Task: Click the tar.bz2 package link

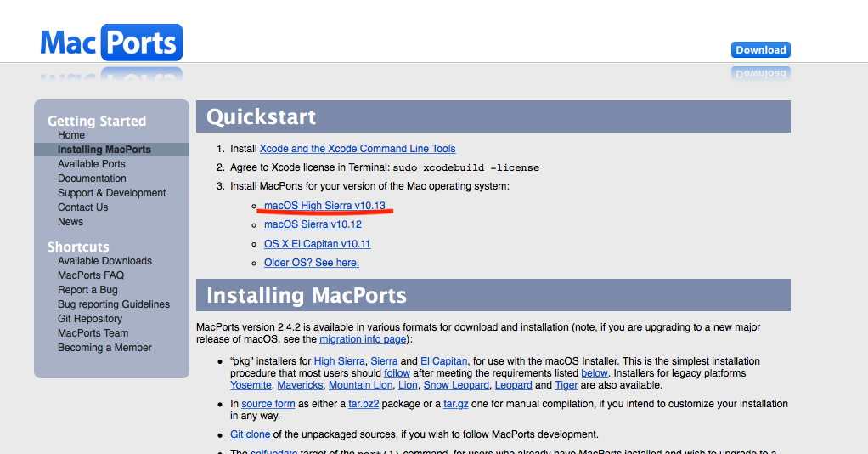Action: coord(364,404)
